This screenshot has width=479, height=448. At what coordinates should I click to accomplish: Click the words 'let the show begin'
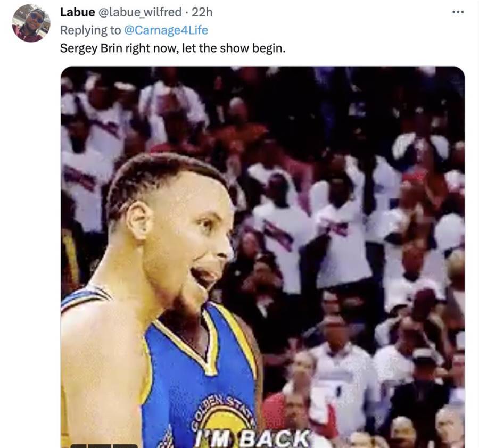tap(234, 48)
